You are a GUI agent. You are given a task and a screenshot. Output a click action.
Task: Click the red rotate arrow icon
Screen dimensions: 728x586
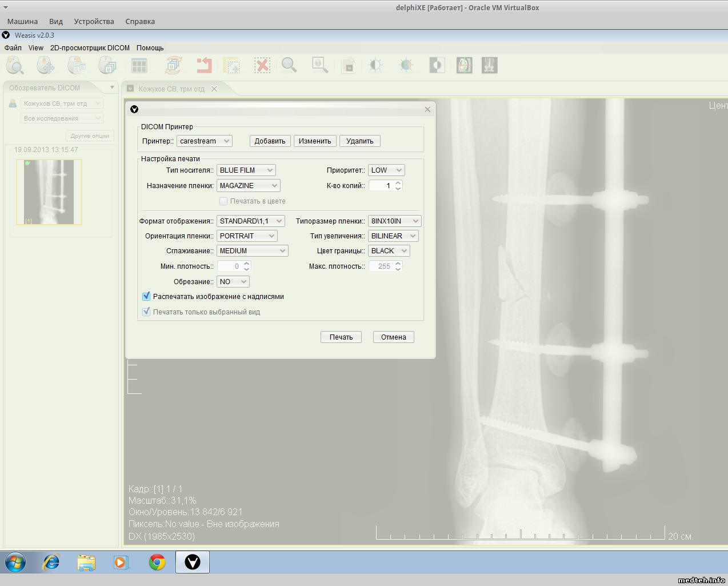(204, 66)
